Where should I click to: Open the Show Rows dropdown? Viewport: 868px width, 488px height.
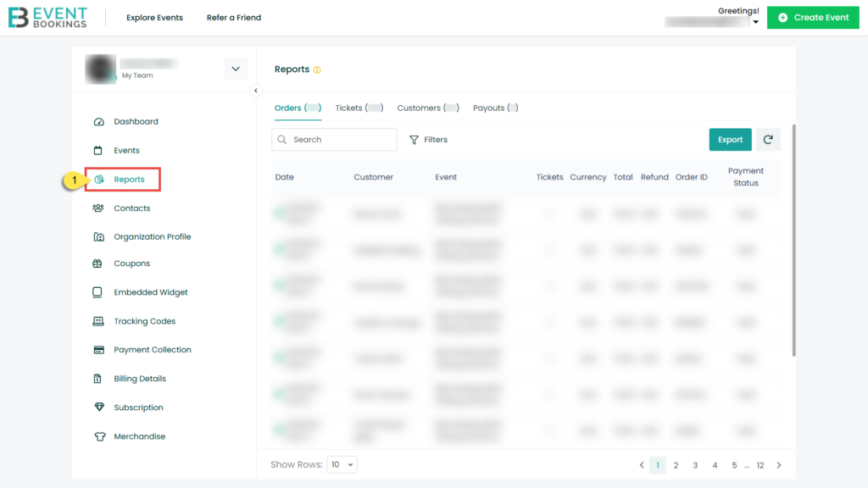(342, 465)
